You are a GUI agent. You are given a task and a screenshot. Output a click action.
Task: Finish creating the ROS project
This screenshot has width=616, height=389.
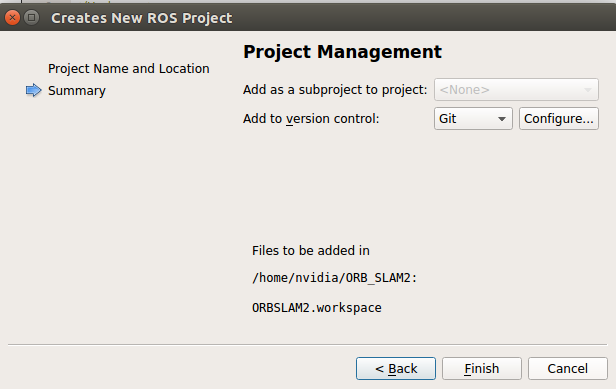482,369
